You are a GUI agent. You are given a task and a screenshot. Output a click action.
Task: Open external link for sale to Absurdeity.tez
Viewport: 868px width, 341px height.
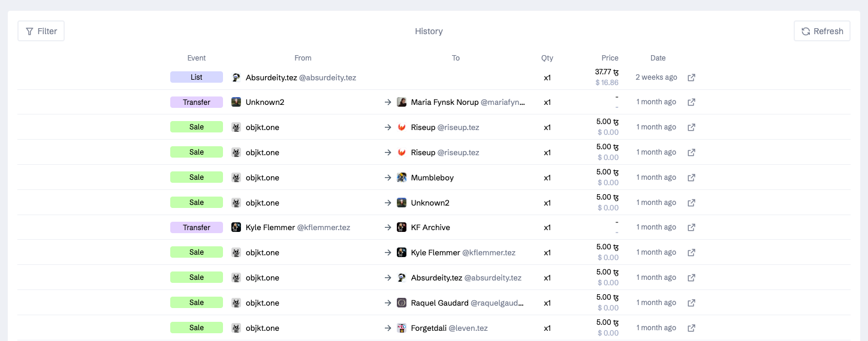pyautogui.click(x=691, y=277)
